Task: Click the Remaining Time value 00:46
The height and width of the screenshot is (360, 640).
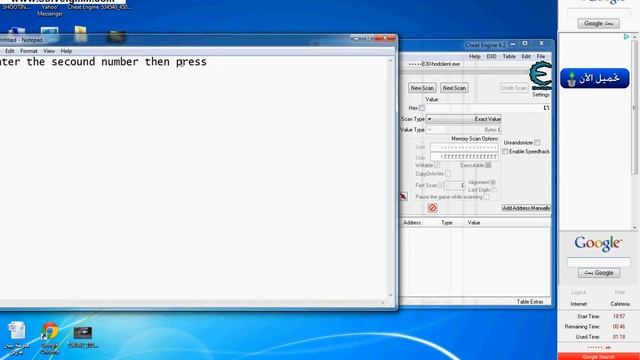Action: [619, 327]
